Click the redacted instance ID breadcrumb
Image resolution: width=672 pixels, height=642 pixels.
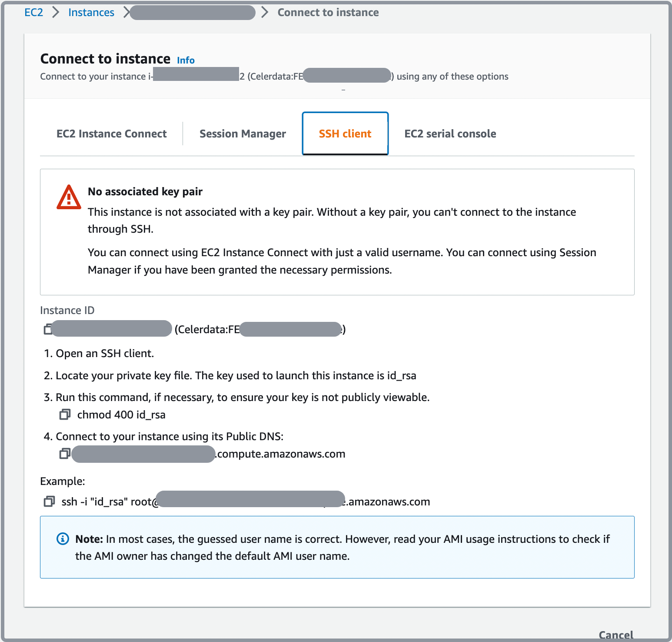click(192, 13)
